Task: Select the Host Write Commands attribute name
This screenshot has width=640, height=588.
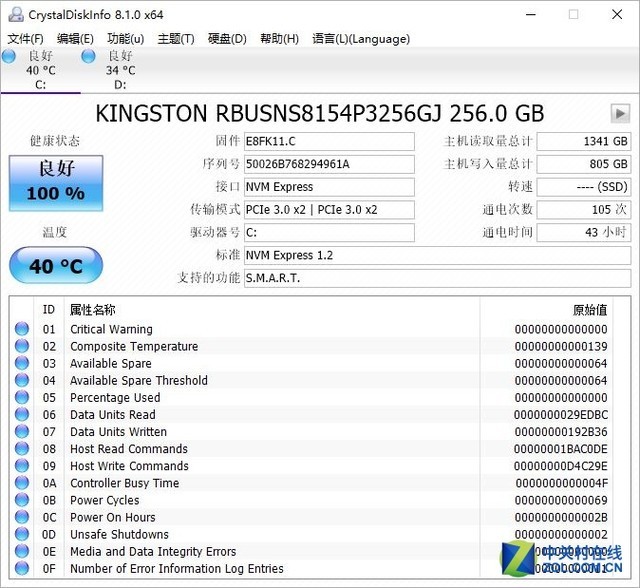Action: [x=129, y=466]
